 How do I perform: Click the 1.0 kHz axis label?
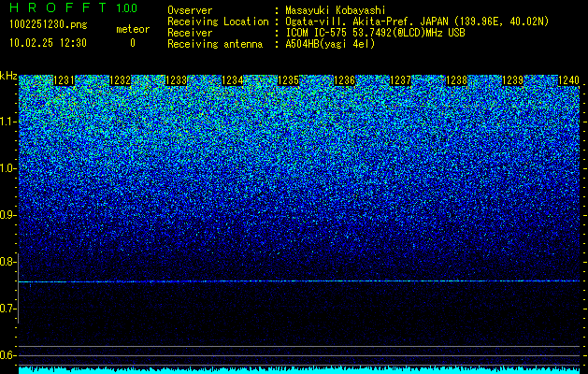pyautogui.click(x=8, y=168)
